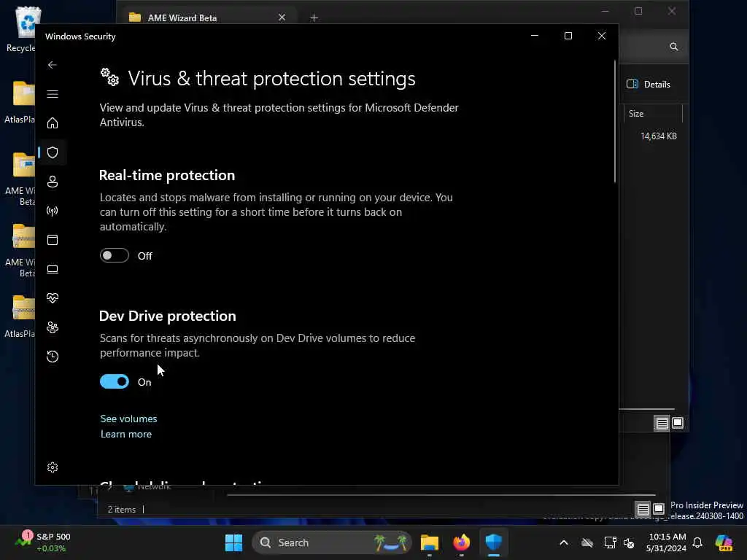The image size is (747, 560).
Task: Open the Windows Start menu
Action: (233, 542)
